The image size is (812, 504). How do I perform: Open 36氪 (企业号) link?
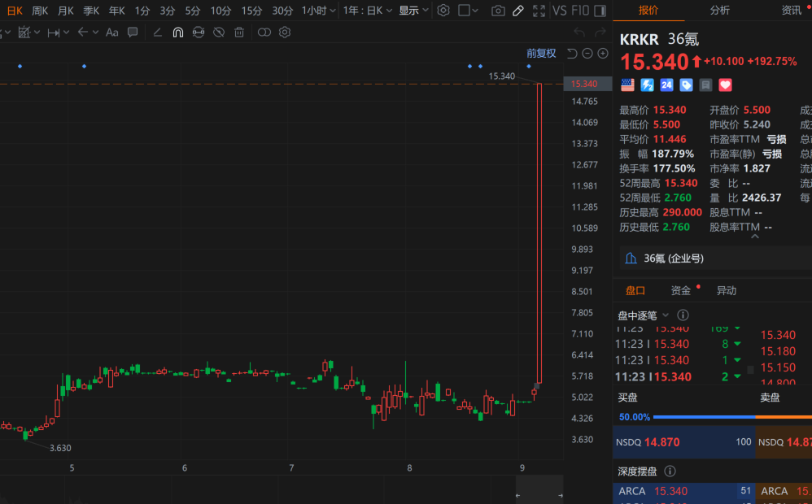673,259
